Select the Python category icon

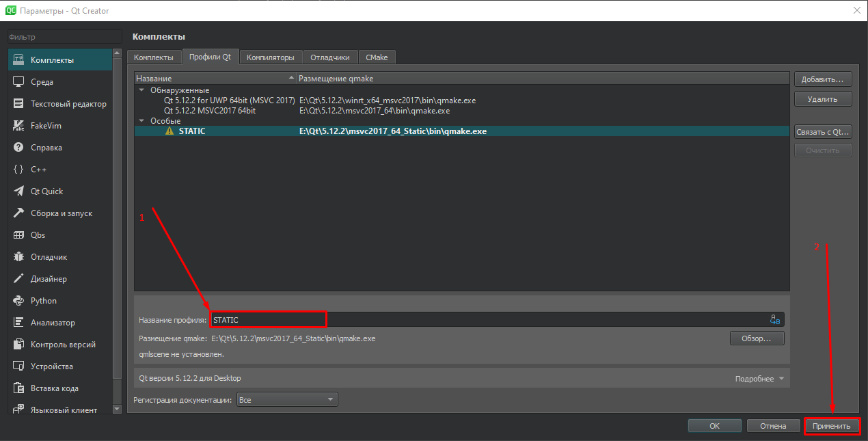click(x=19, y=301)
